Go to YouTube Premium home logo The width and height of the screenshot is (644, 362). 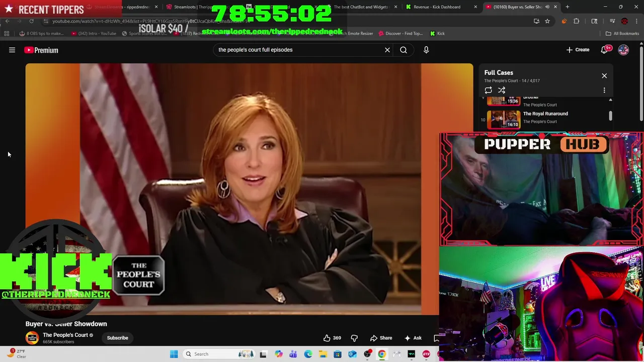click(x=41, y=50)
